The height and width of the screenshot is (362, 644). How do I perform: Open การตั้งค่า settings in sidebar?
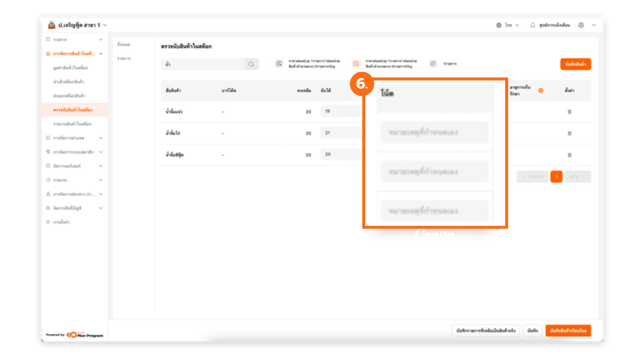pos(61,222)
